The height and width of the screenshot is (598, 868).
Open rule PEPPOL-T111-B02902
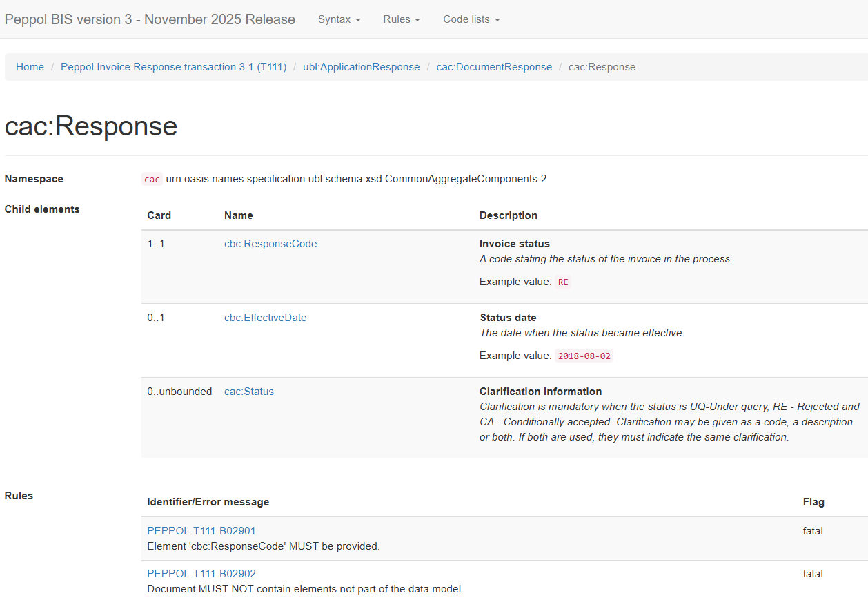tap(201, 574)
